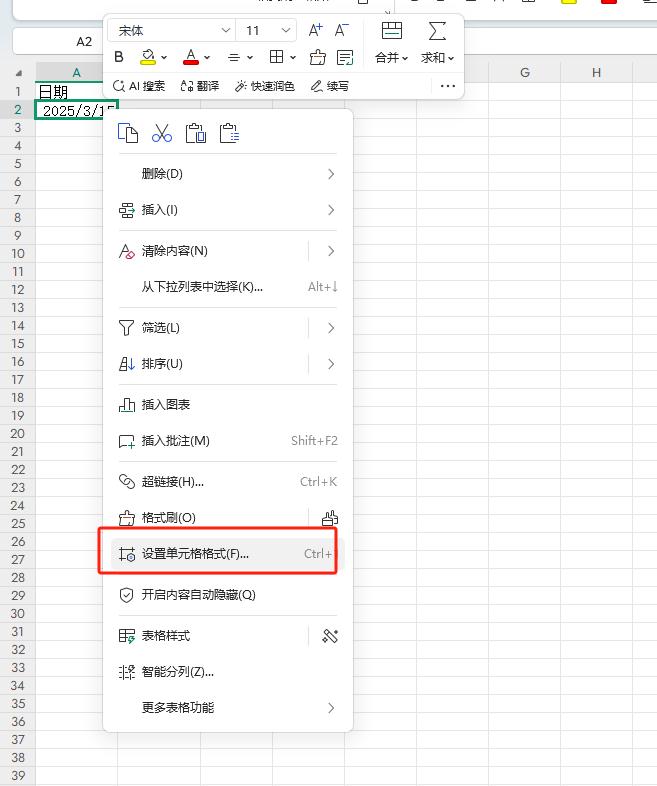
Task: Open the 删除(D) submenu
Action: [228, 174]
